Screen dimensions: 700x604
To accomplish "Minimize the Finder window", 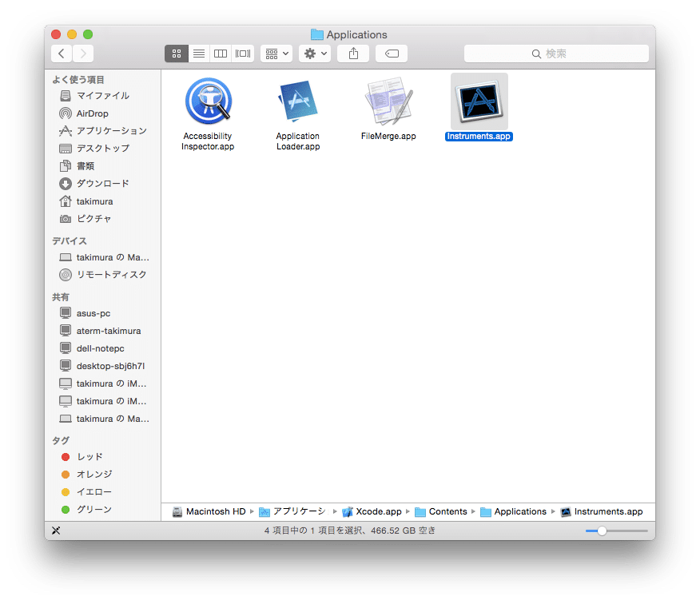I will pos(72,34).
